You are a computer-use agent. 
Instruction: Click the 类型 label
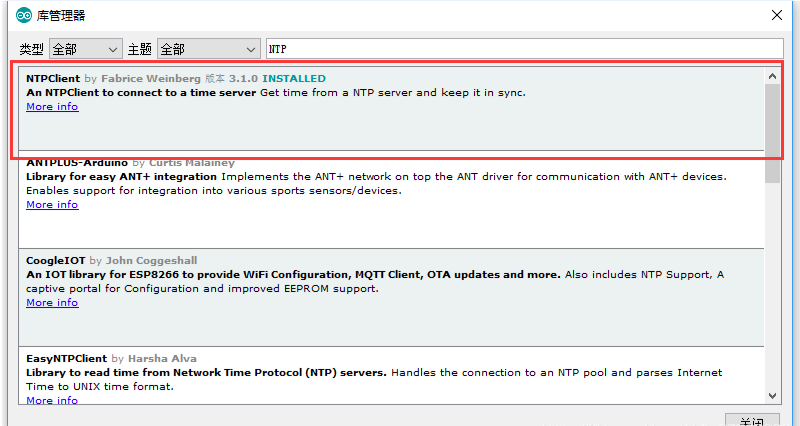pos(31,49)
